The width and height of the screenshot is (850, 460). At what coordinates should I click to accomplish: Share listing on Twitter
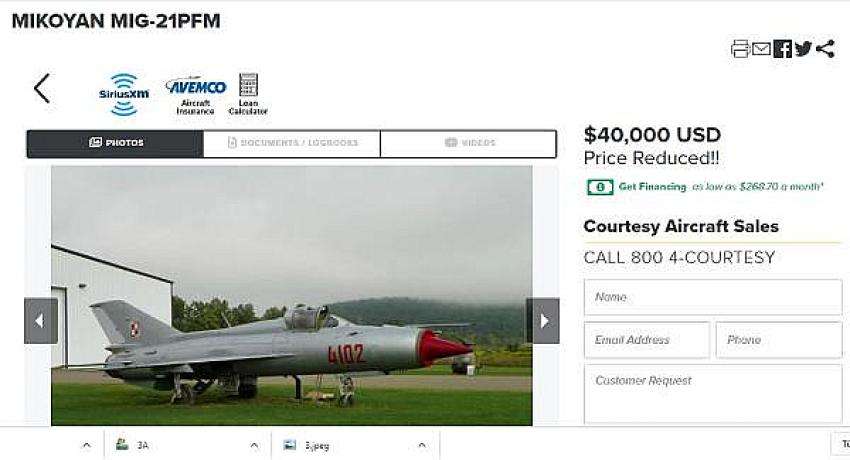point(803,49)
